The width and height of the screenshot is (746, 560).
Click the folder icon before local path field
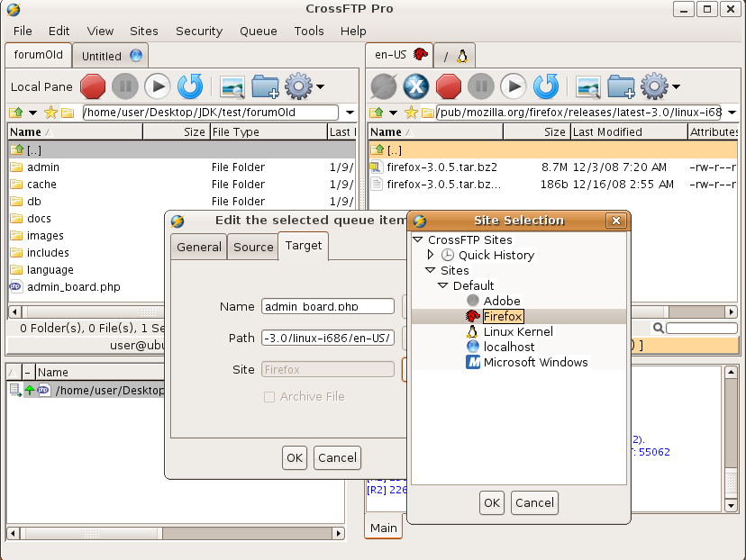(x=68, y=113)
